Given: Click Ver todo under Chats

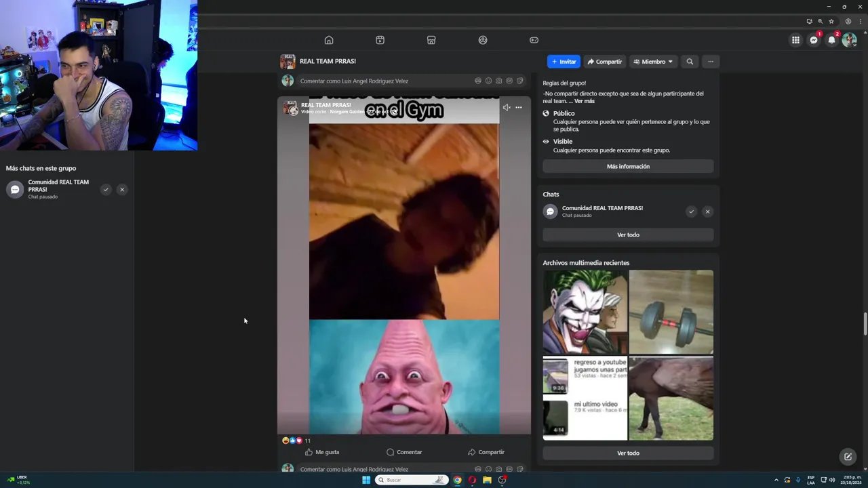Looking at the screenshot, I should (628, 235).
